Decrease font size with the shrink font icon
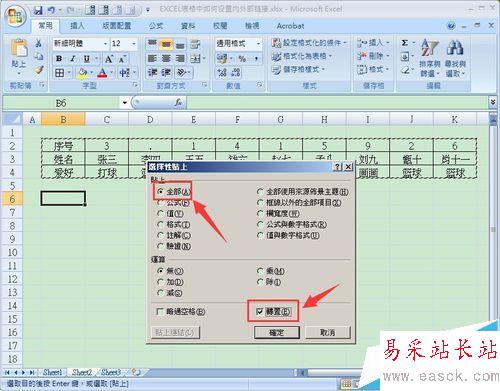 tap(122, 59)
